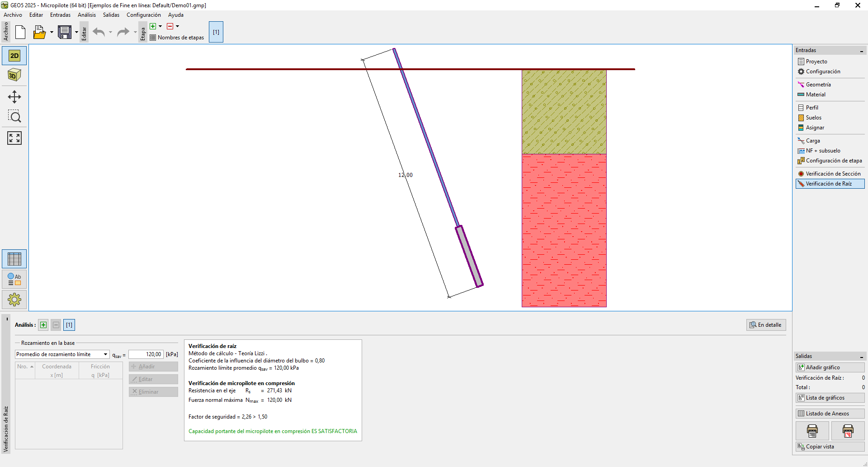Click the new file icon
The width and height of the screenshot is (868, 467).
(x=20, y=32)
